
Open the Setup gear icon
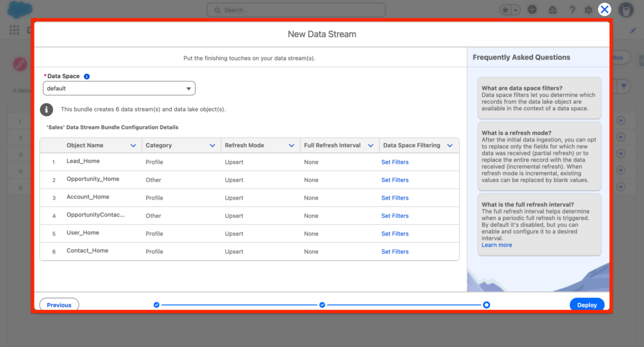pyautogui.click(x=589, y=10)
